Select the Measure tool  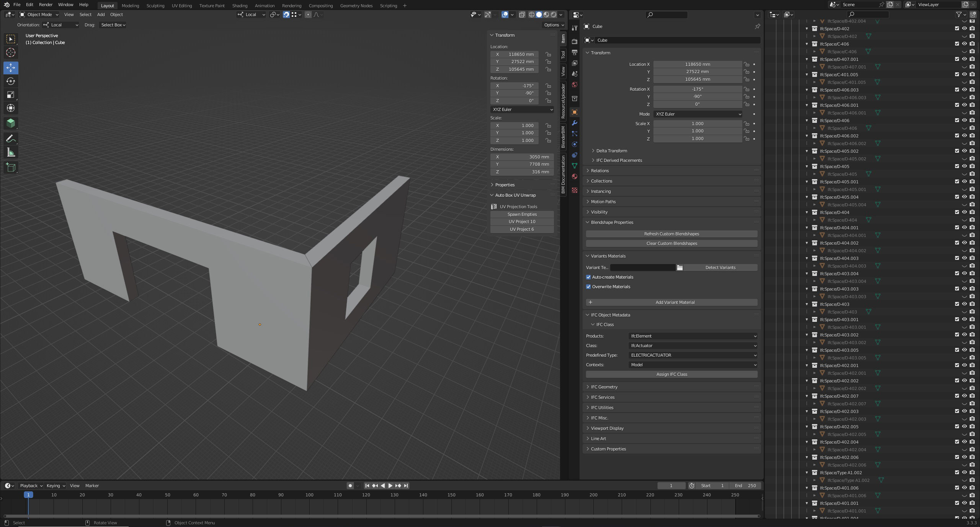click(x=11, y=153)
